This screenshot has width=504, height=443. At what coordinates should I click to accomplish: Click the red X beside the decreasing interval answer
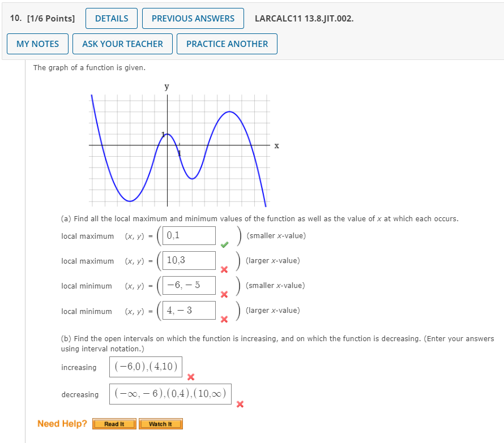[x=240, y=404]
